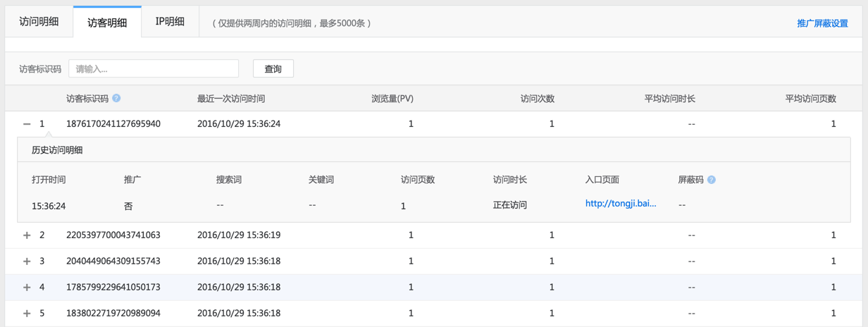This screenshot has height=327, width=868.
Task: Open the tongji.bai... entry page link
Action: (x=621, y=204)
